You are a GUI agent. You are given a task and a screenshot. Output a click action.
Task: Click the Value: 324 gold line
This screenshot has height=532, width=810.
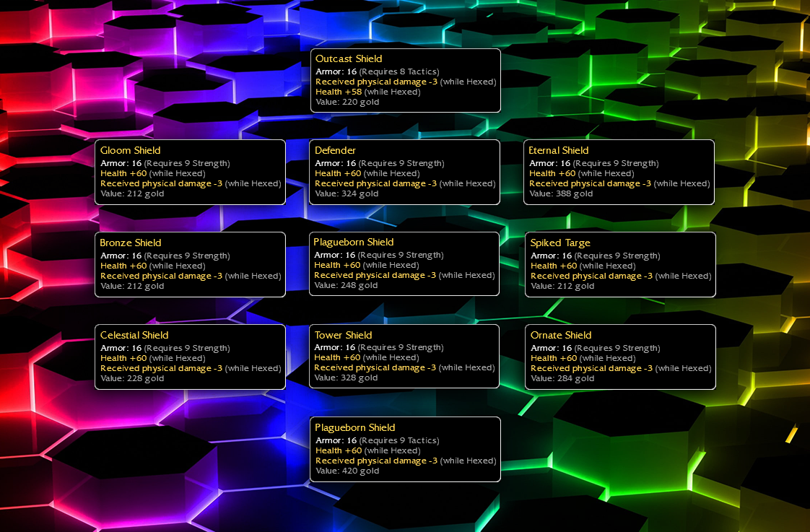347,193
